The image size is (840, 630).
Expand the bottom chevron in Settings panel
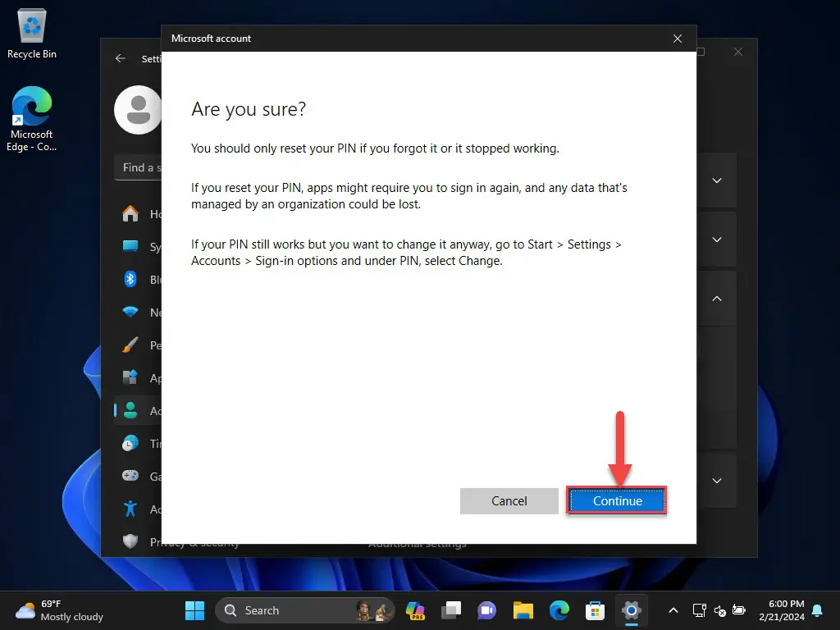coord(717,481)
